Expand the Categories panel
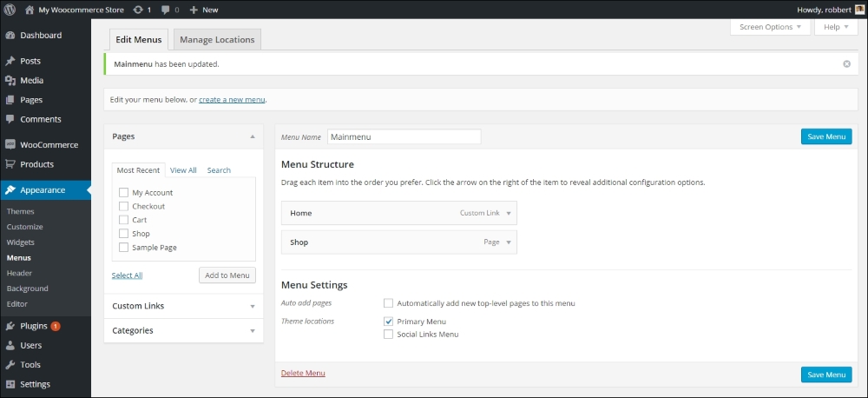This screenshot has width=868, height=398. [183, 330]
